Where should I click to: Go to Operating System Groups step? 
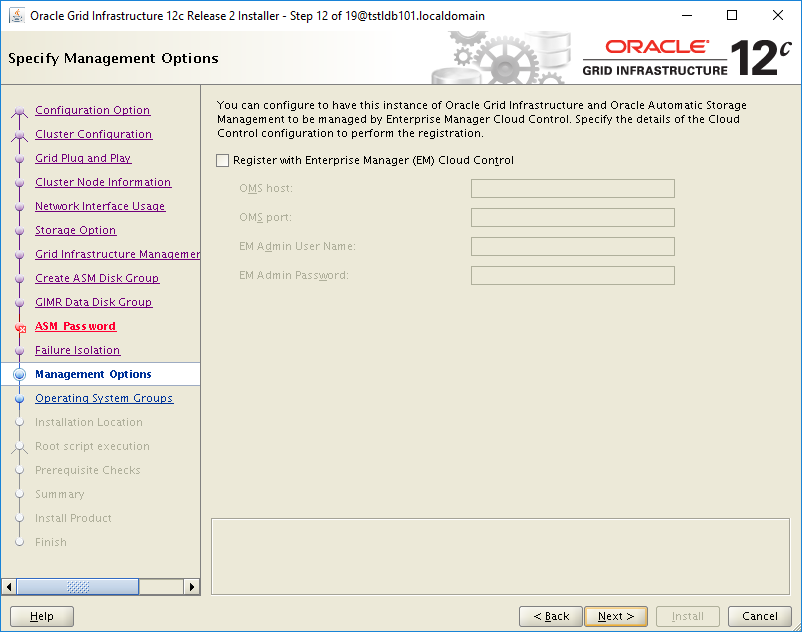click(x=104, y=398)
